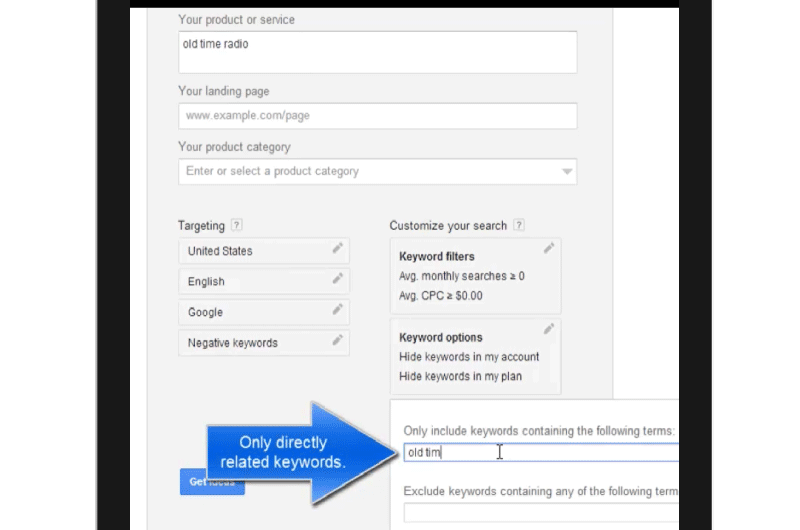Edit Keyword options with the pencil icon
The image size is (800, 530).
[548, 329]
